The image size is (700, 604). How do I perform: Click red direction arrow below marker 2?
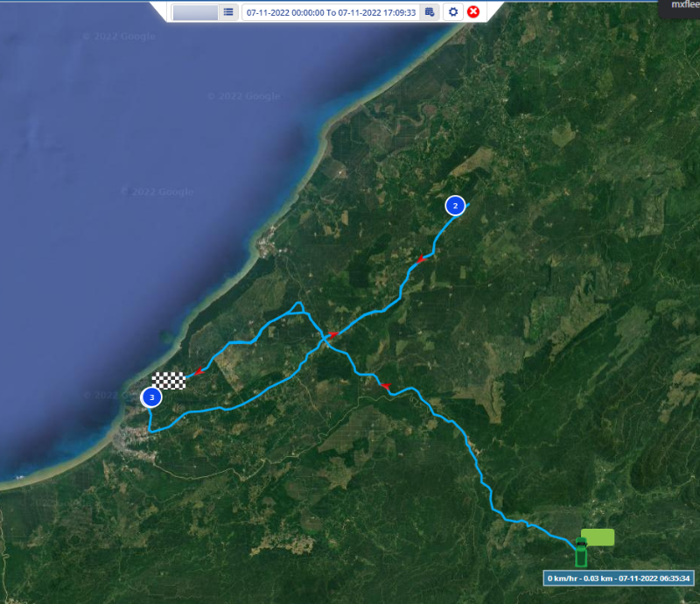(421, 258)
